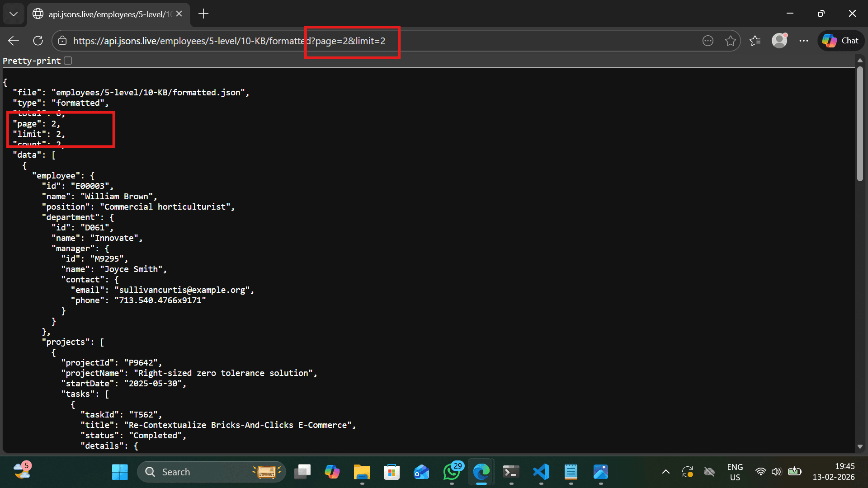Click the vertical scrollbar thumb

click(860, 124)
